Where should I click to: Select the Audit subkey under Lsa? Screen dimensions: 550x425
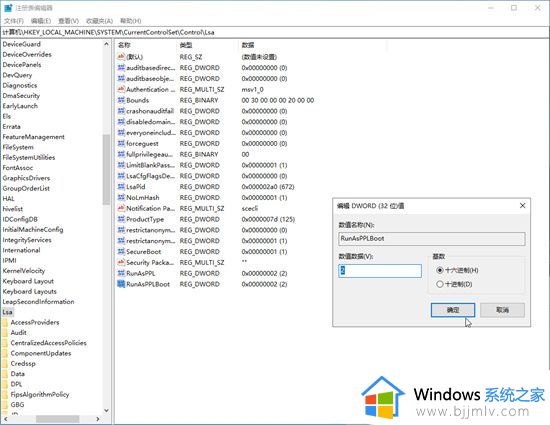tap(18, 332)
